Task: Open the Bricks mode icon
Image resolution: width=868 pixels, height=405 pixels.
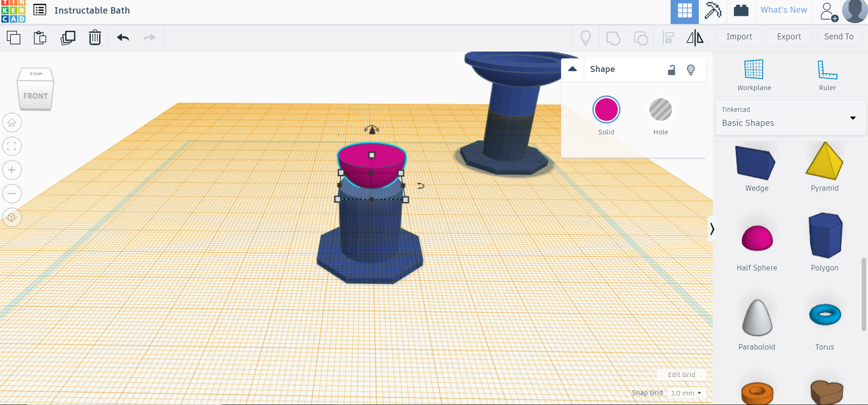Action: pos(741,10)
